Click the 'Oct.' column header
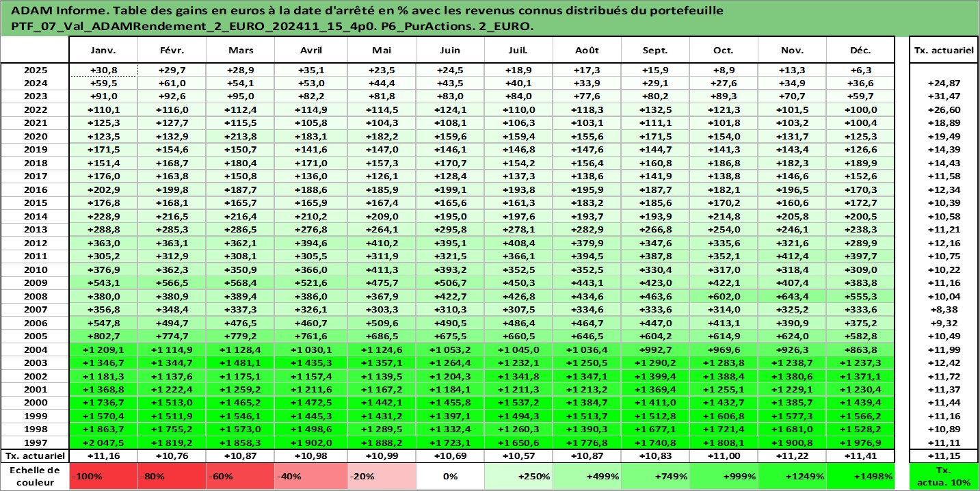 [x=724, y=51]
